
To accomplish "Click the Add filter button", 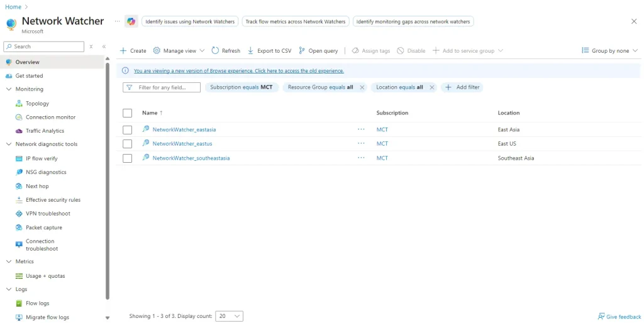I will tap(462, 87).
